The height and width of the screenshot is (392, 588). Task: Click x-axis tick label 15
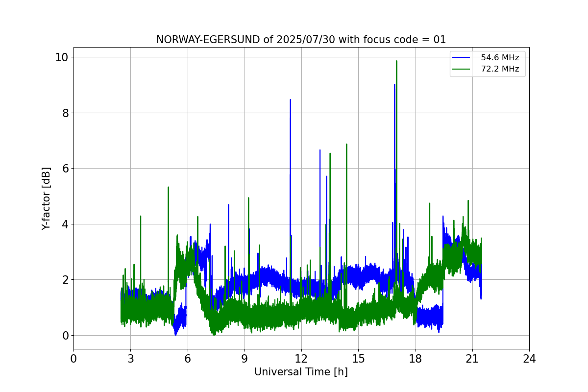[x=358, y=359]
